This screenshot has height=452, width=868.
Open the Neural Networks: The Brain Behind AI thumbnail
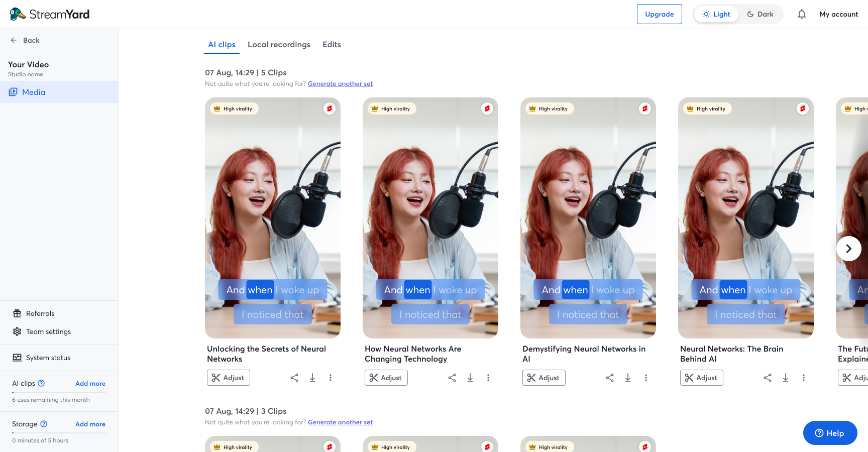tap(746, 218)
